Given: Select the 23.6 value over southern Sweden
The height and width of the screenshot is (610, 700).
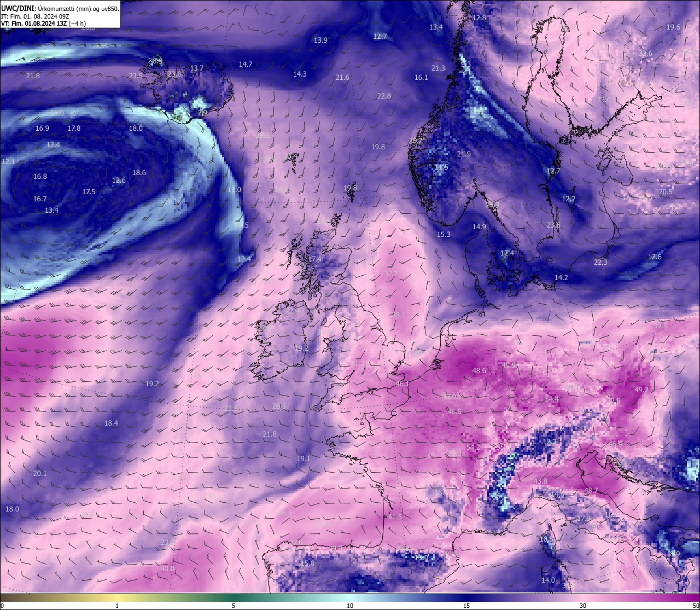Looking at the screenshot, I should tap(553, 225).
